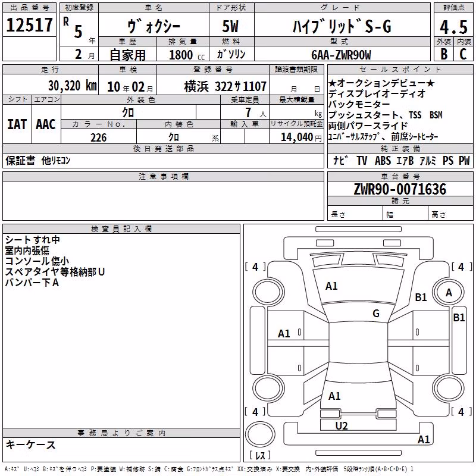Select 7 人 seating capacity
Viewport: 476px width, 476px height.
256,112
